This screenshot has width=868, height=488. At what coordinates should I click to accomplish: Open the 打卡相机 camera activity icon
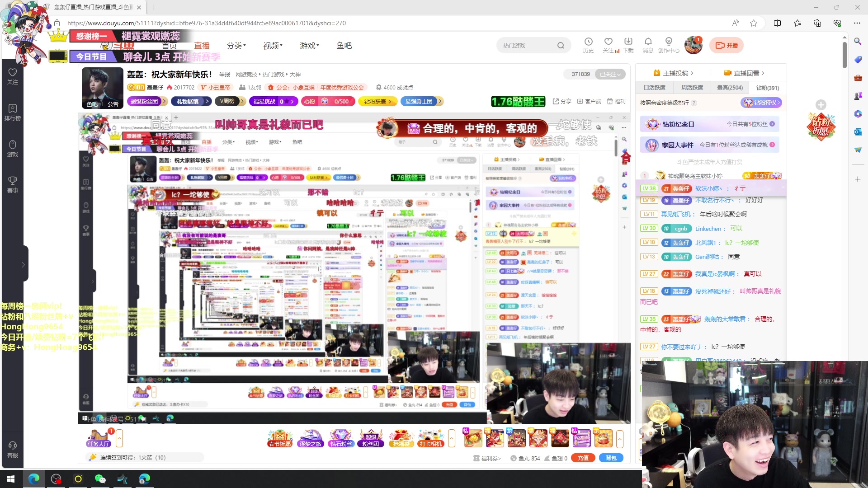point(430,438)
